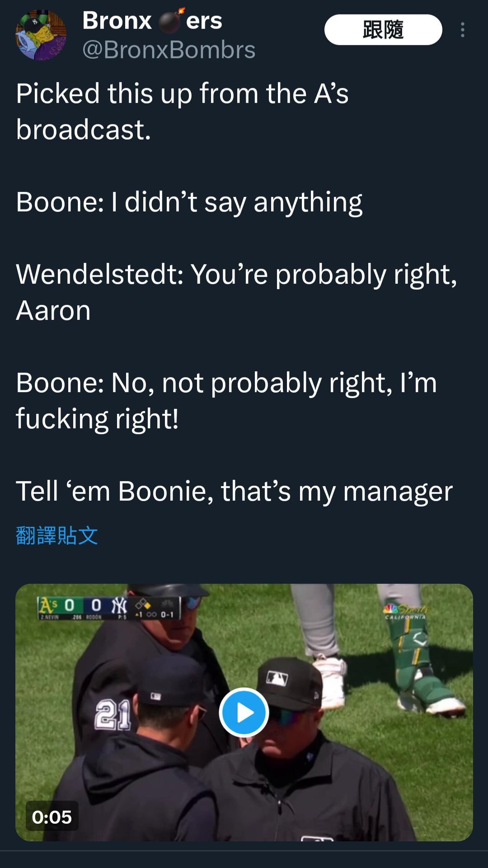
Task: Tap 'Boone: I didn't say anything' line
Action: pyautogui.click(x=189, y=202)
